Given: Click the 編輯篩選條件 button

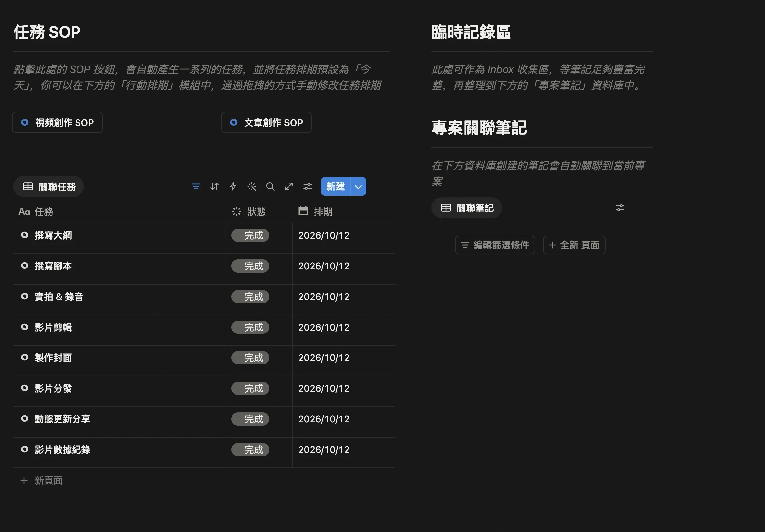Looking at the screenshot, I should pyautogui.click(x=495, y=245).
